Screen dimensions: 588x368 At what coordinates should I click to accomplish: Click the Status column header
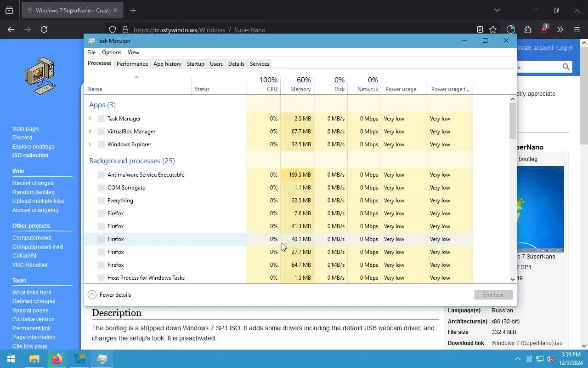pos(219,84)
